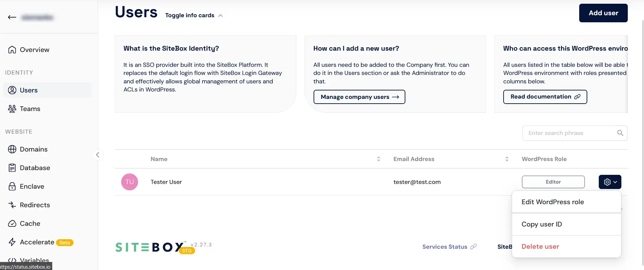Click the Enclave lock icon
This screenshot has width=644, height=270.
click(x=12, y=186)
